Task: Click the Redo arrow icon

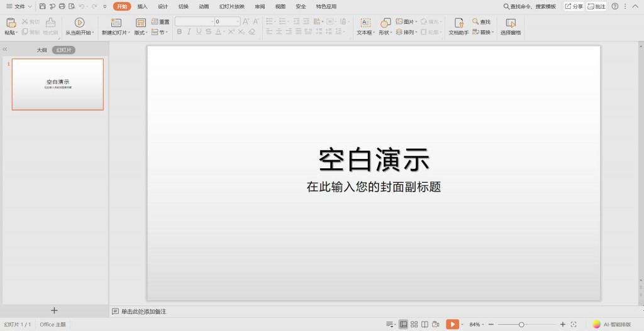Action: (x=94, y=6)
